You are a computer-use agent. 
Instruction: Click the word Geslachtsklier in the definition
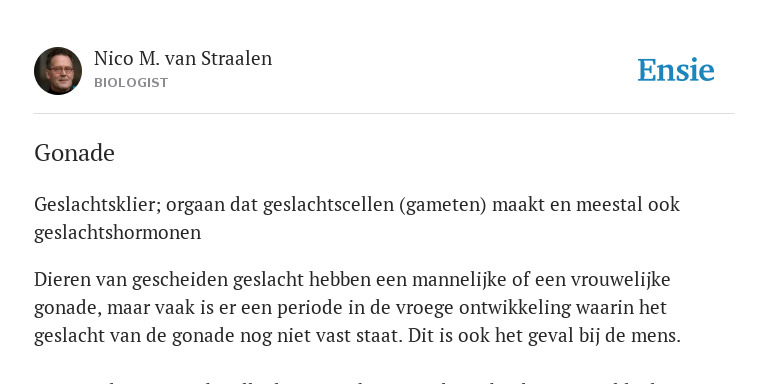pyautogui.click(x=97, y=204)
